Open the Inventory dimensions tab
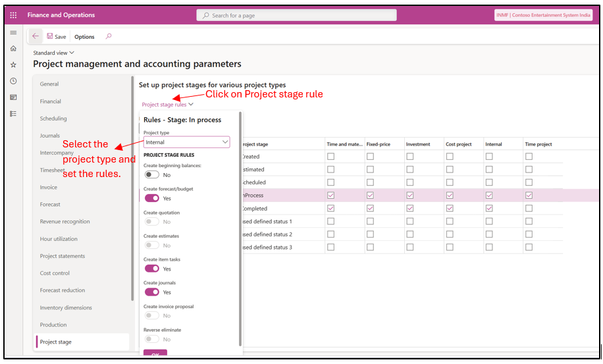603x364 pixels. [x=66, y=307]
